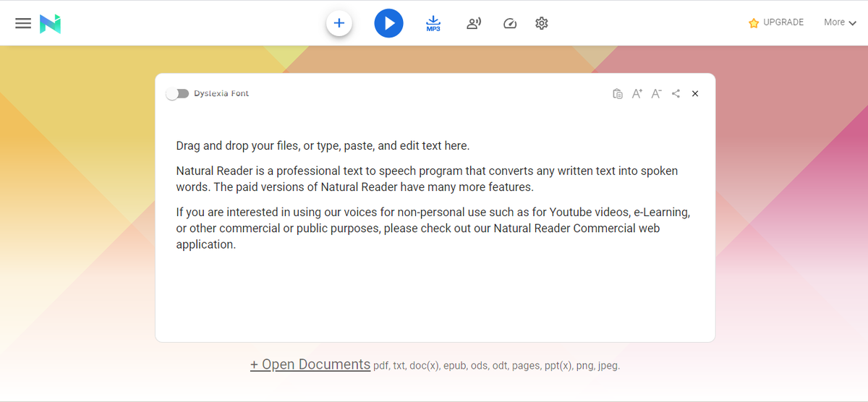
Task: Enable the Dyslexia Font toggle
Action: click(177, 93)
